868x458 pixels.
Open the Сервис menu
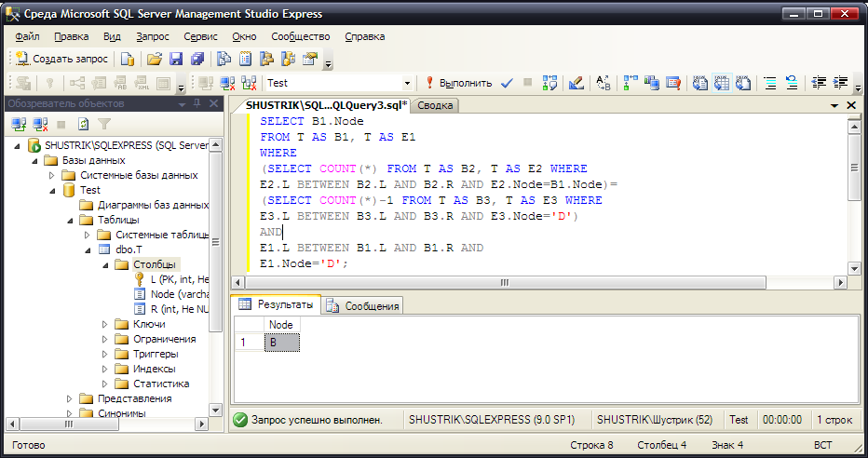[200, 36]
